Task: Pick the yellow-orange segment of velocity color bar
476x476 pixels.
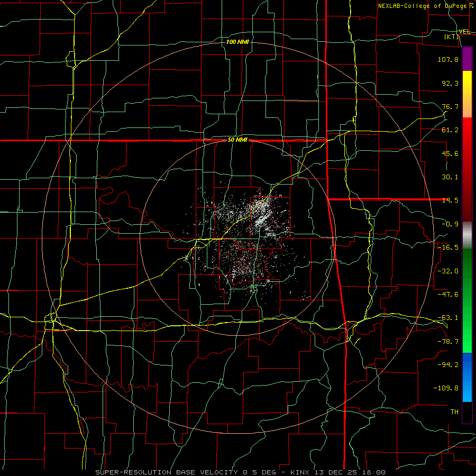Action: click(x=467, y=94)
